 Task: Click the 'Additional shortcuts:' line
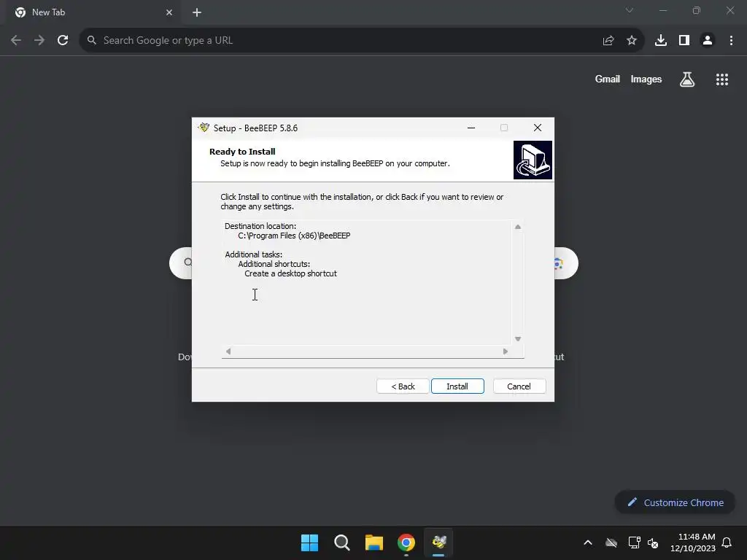click(x=274, y=264)
